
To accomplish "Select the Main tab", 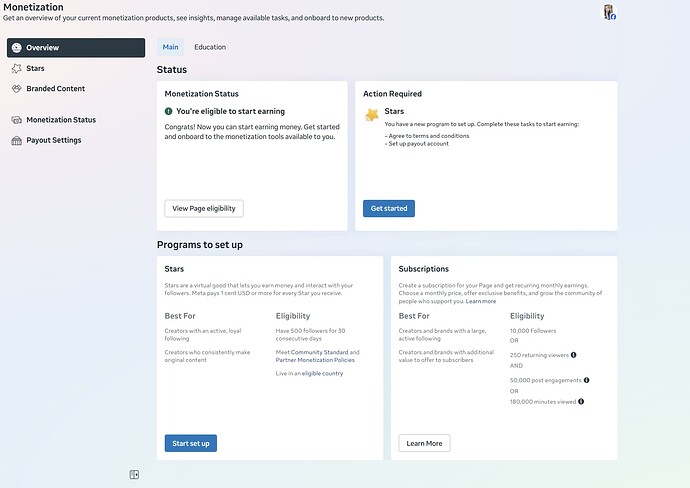I will tap(170, 47).
